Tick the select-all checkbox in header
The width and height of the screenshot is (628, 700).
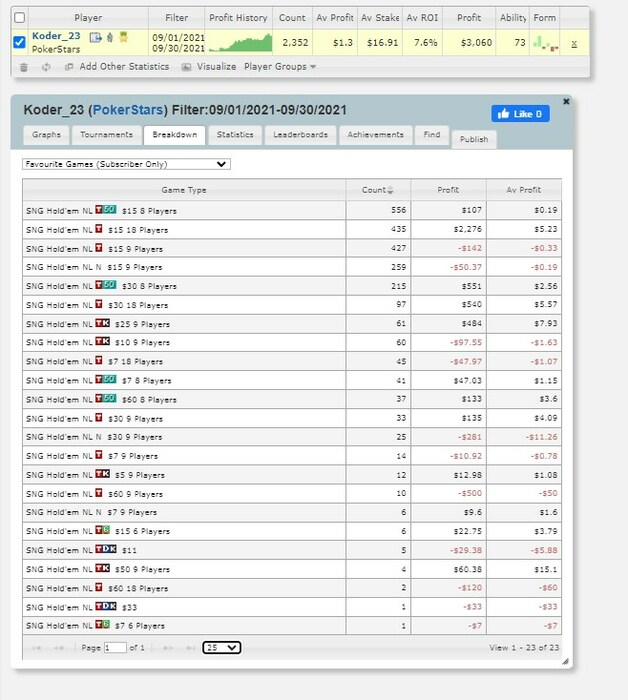[19, 17]
